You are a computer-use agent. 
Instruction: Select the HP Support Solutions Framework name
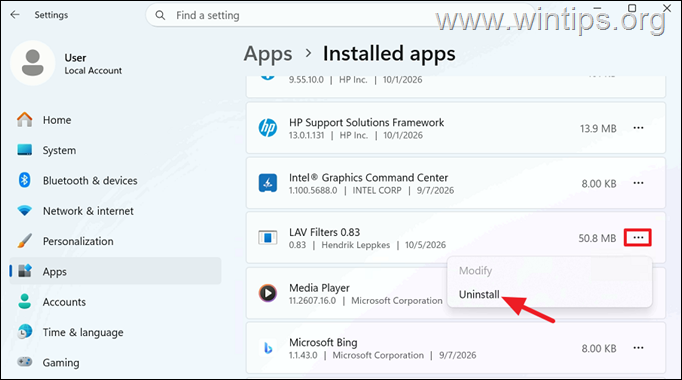click(367, 123)
